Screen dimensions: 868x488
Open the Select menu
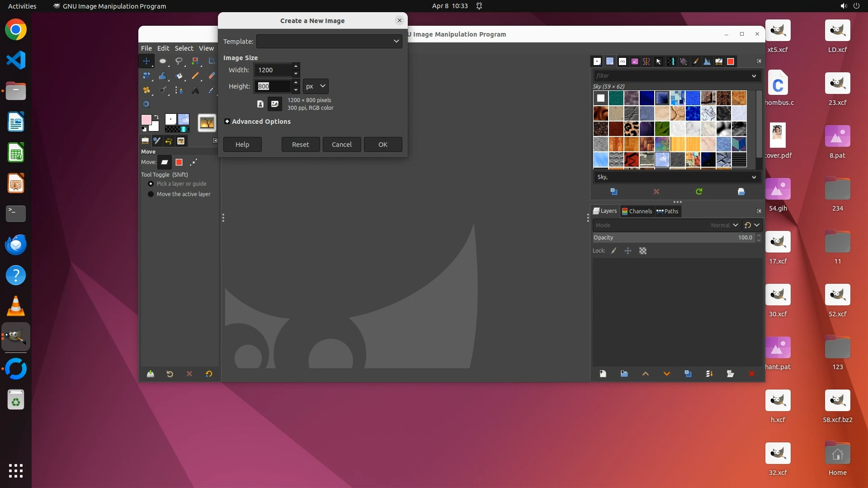(x=184, y=48)
